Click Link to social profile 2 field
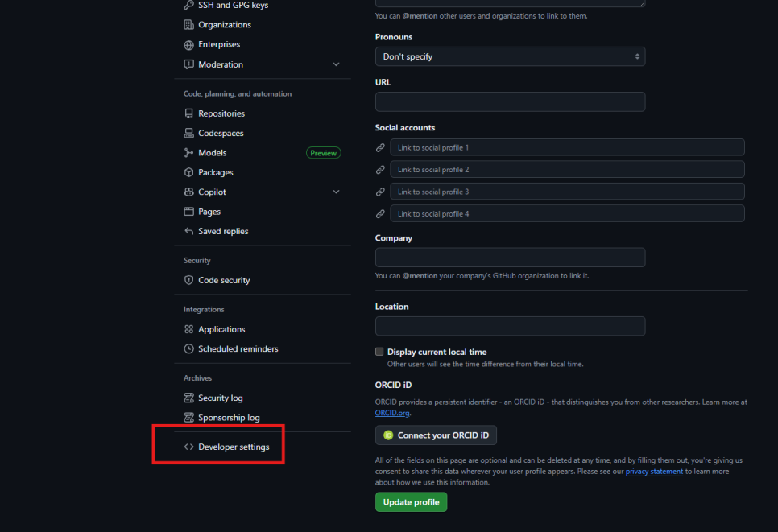The image size is (778, 532). 567,170
